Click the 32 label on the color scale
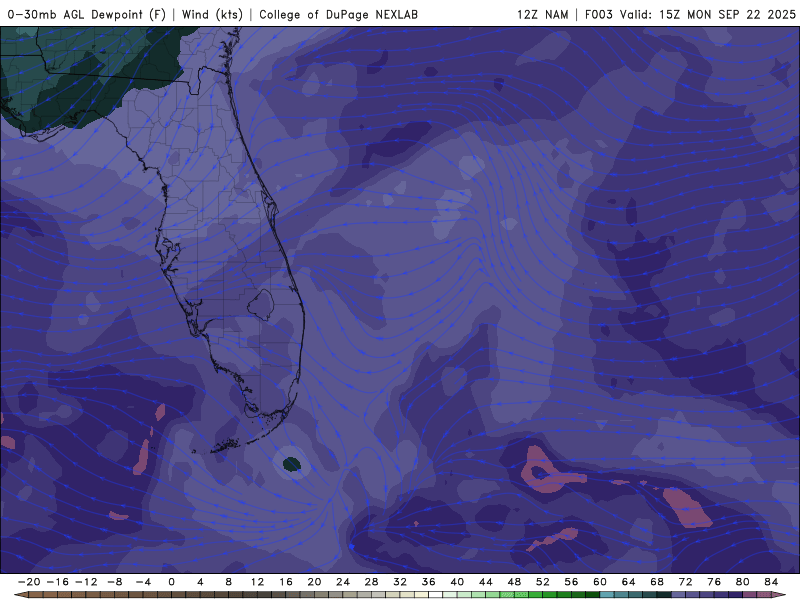The height and width of the screenshot is (600, 800). 400,582
